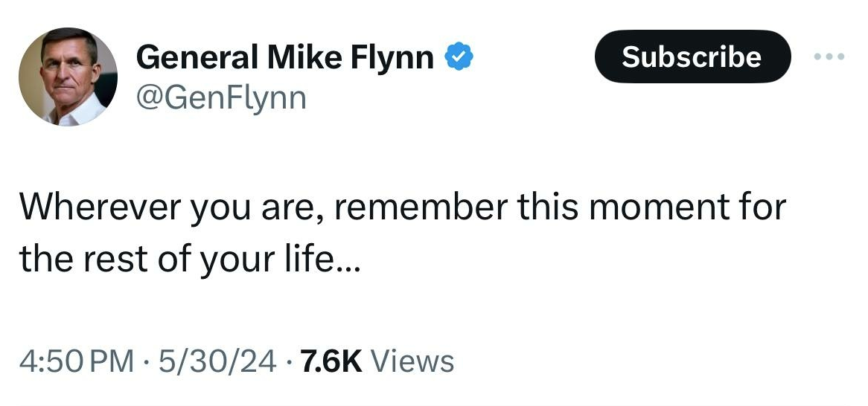Open the round profile avatar photo
This screenshot has height=406, width=868.
pyautogui.click(x=68, y=77)
